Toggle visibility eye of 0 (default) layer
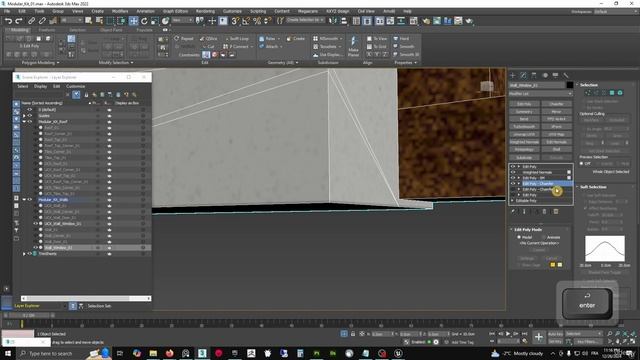Image resolution: width=640 pixels, height=360 pixels. click(29, 110)
